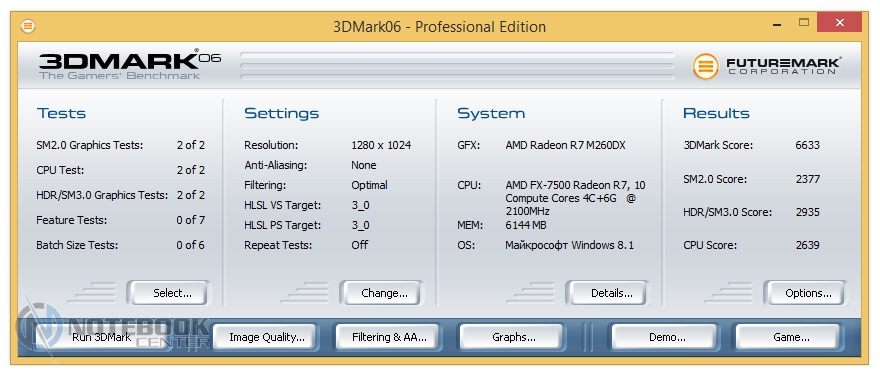Viewport: 880px width, 374px height.
Task: Click the Filtering value Optimal
Action: (369, 185)
